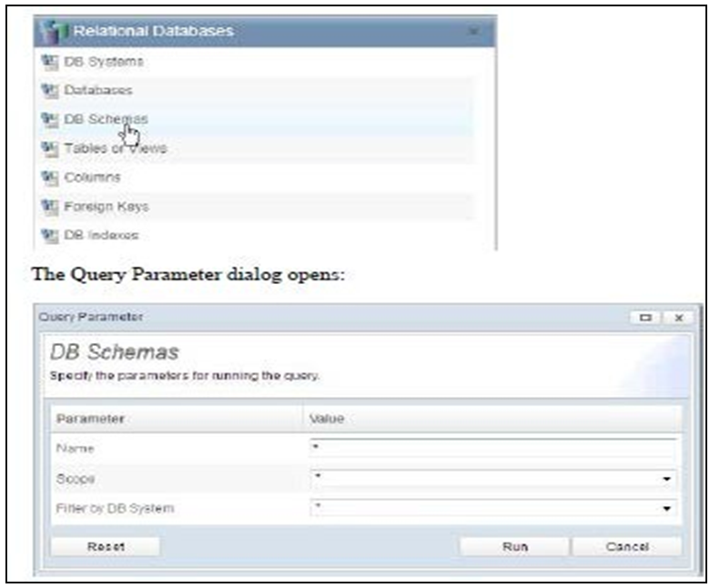
Task: Cancel the Query Parameter dialog
Action: [626, 547]
